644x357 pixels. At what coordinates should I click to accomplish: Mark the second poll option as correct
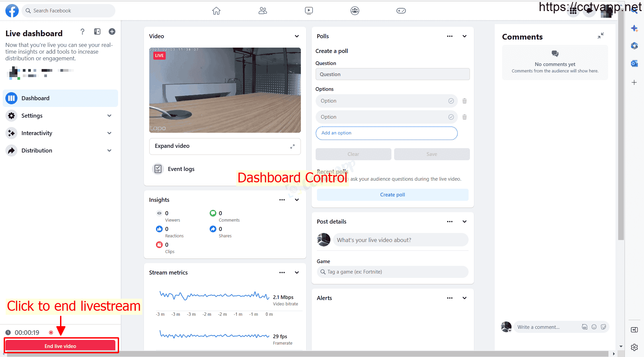click(x=451, y=117)
